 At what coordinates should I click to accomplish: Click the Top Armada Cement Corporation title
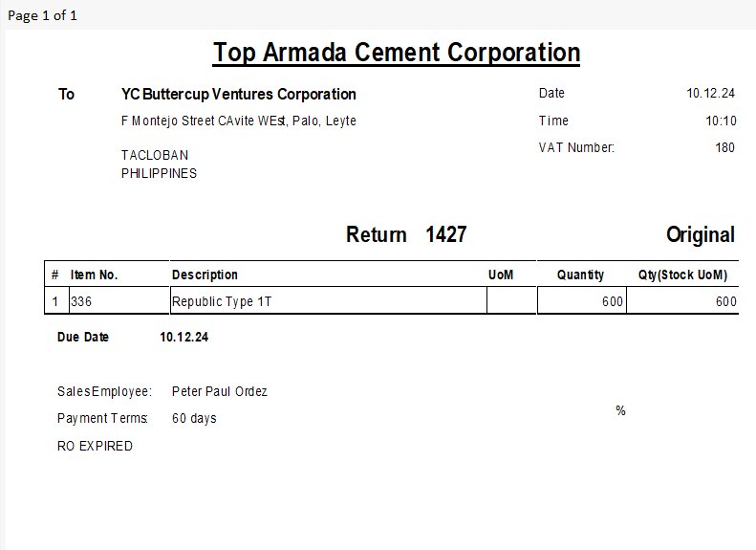[x=397, y=53]
